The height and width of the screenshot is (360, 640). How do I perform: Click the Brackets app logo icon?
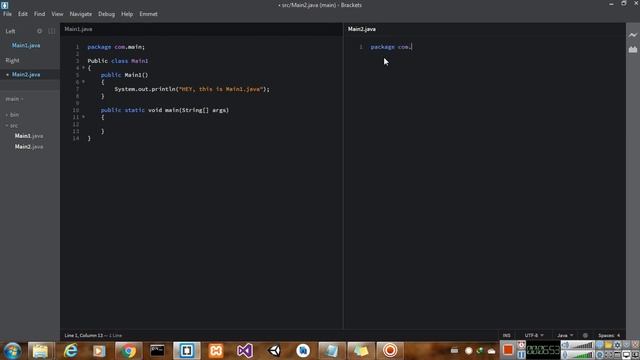[4, 5]
